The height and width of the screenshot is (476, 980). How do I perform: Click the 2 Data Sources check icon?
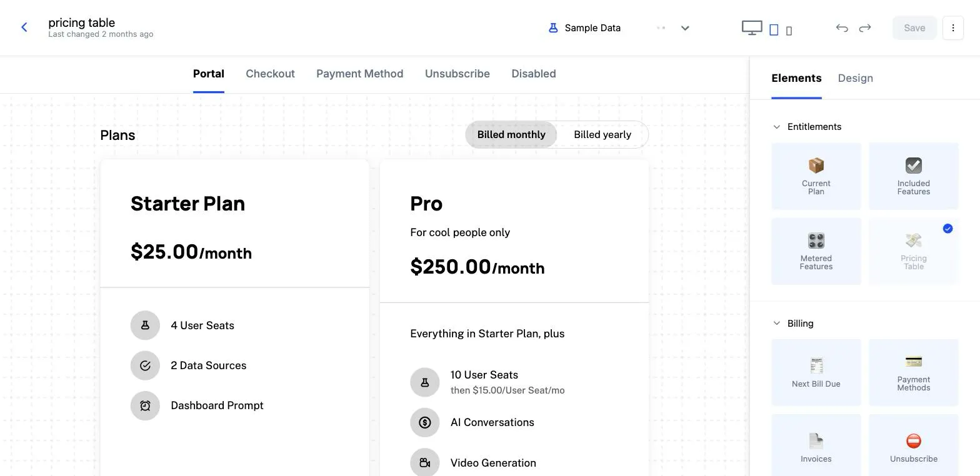coord(145,365)
